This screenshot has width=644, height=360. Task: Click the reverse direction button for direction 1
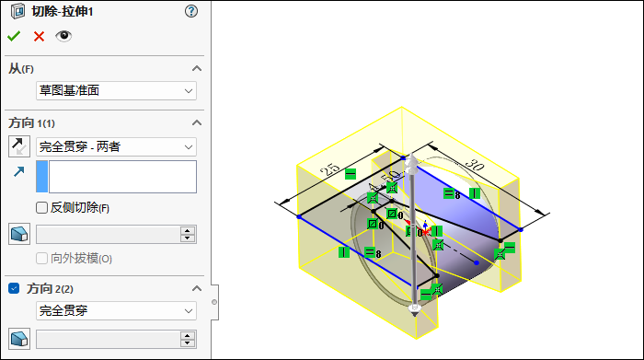(x=19, y=146)
